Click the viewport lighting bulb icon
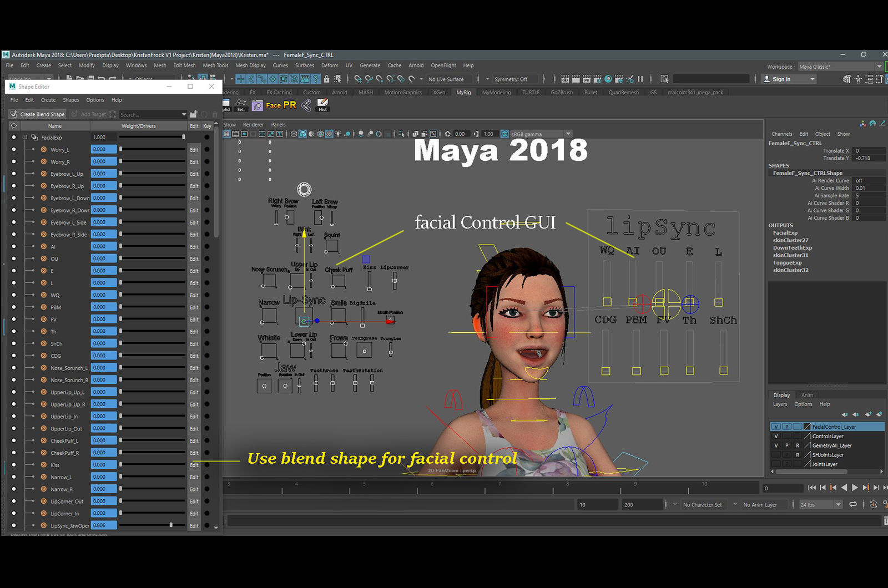888x588 pixels. coord(338,134)
